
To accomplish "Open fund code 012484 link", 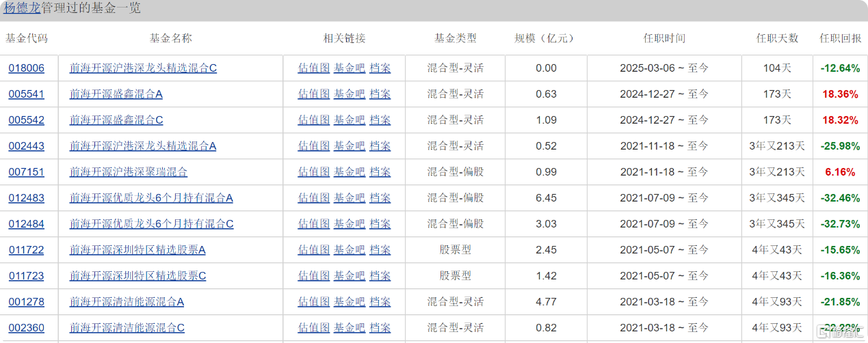I will (x=27, y=224).
